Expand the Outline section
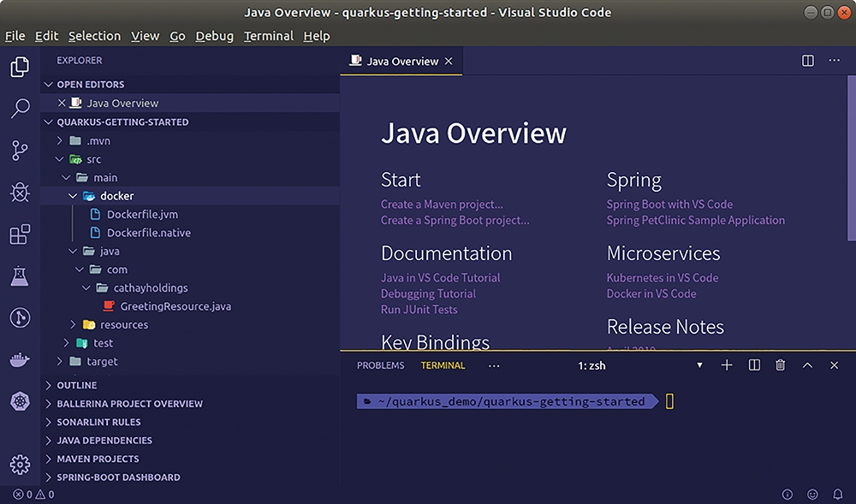This screenshot has width=856, height=504. 48,385
